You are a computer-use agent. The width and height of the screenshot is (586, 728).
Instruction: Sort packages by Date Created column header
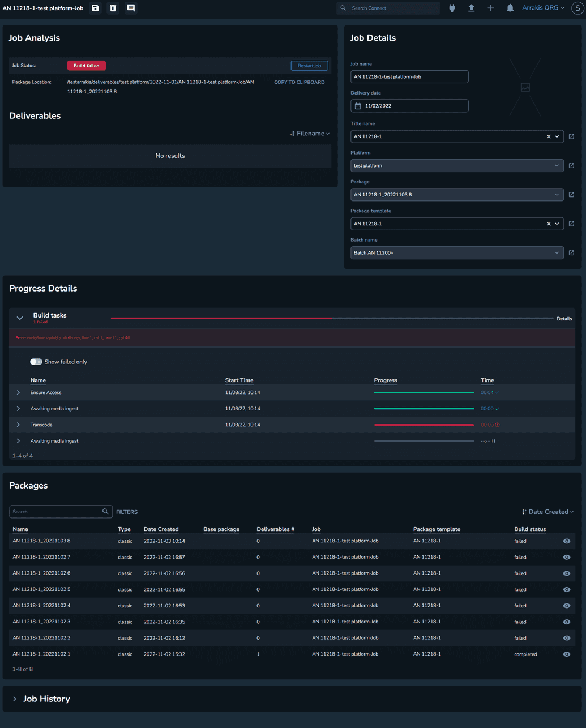[161, 529]
